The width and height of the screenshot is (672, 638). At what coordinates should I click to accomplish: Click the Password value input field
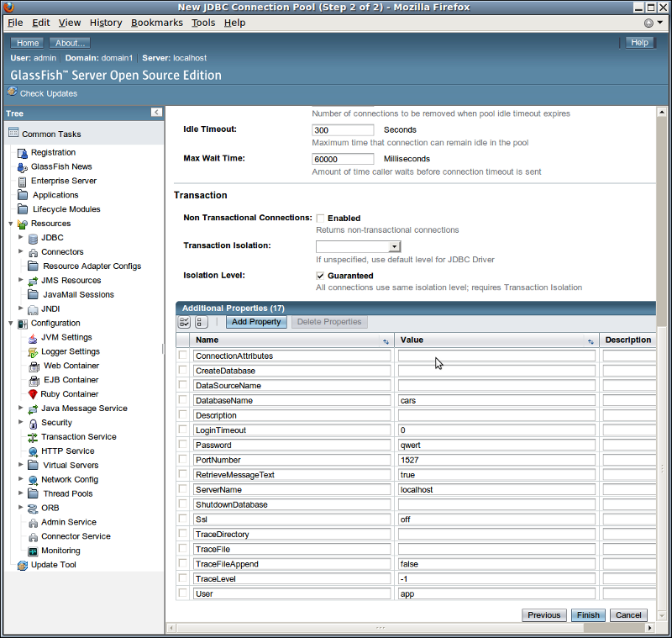click(496, 446)
